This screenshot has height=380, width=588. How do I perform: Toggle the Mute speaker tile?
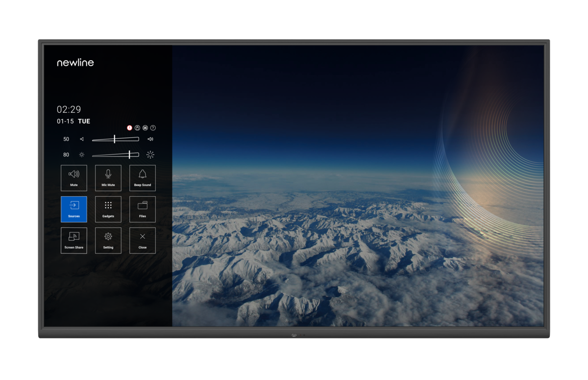[x=73, y=177]
